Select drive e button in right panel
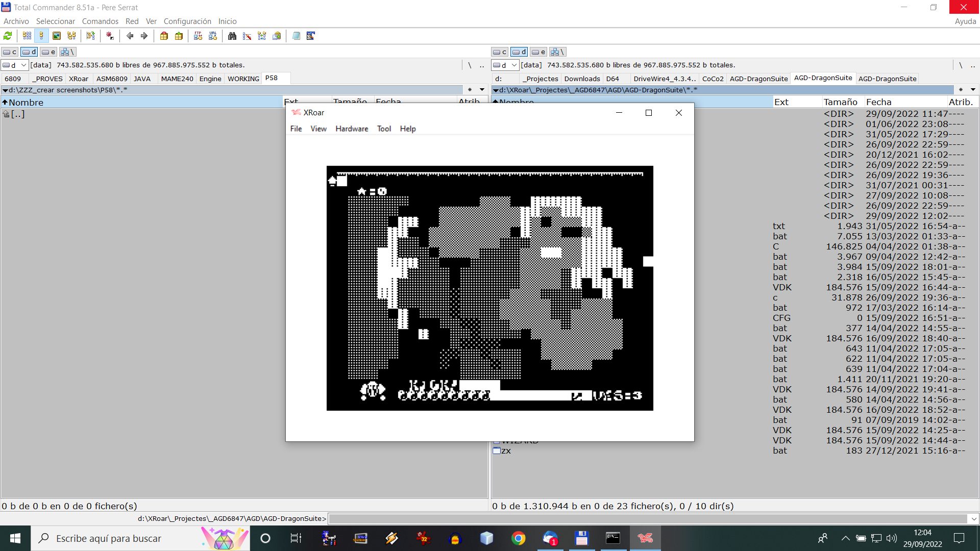The image size is (980, 551). 538,52
